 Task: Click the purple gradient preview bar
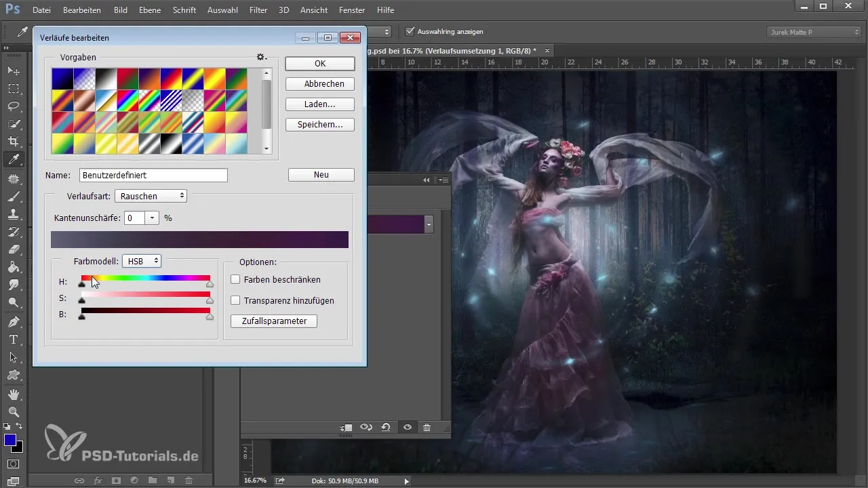pyautogui.click(x=199, y=239)
